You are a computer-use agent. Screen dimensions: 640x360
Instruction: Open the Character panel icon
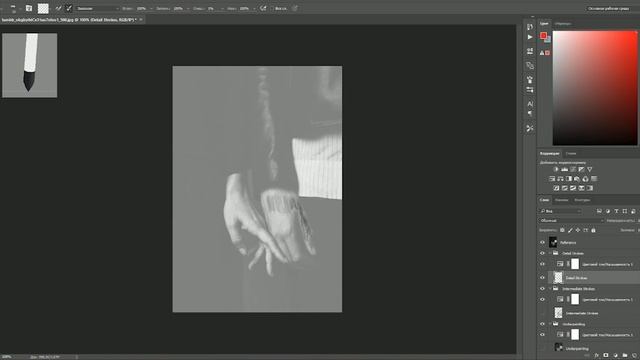[530, 104]
